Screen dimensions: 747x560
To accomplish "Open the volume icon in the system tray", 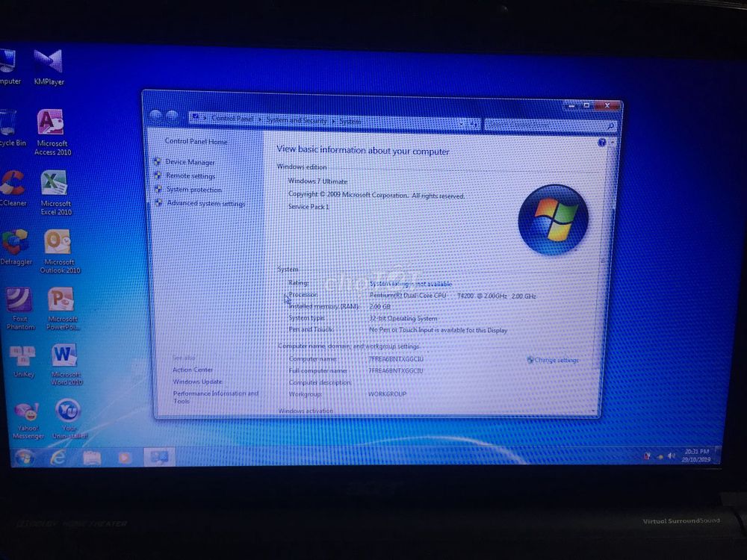I will click(x=672, y=455).
